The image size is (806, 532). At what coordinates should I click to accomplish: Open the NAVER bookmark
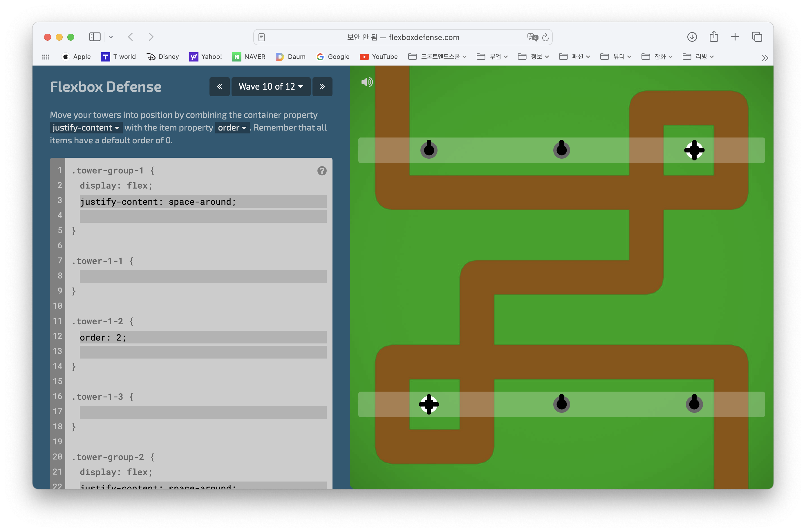249,57
